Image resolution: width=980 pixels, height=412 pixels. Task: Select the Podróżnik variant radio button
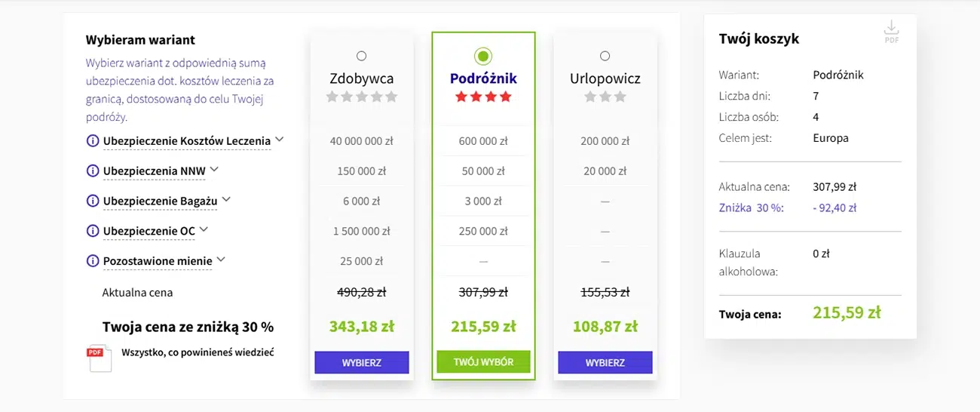pyautogui.click(x=483, y=56)
